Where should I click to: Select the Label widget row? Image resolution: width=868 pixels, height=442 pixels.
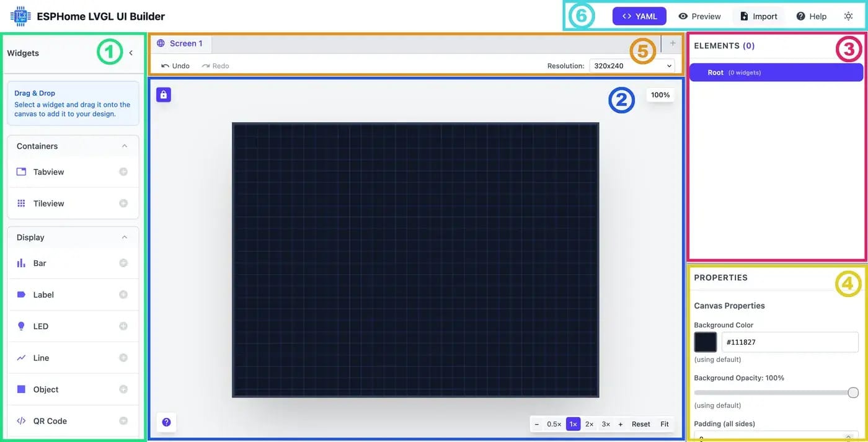pos(73,294)
